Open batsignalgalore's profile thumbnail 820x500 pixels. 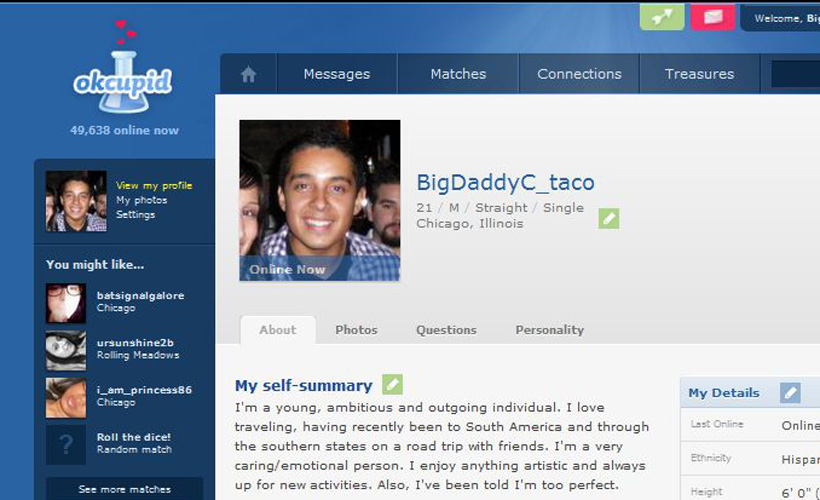coord(66,303)
